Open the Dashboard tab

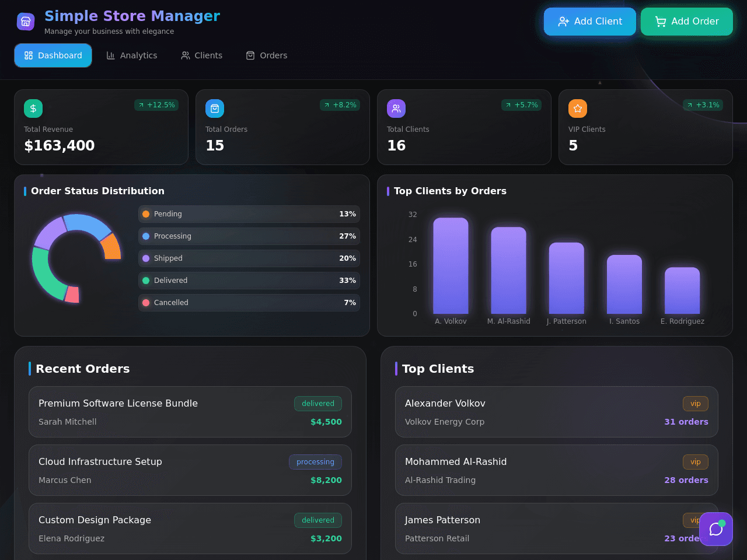click(x=53, y=55)
